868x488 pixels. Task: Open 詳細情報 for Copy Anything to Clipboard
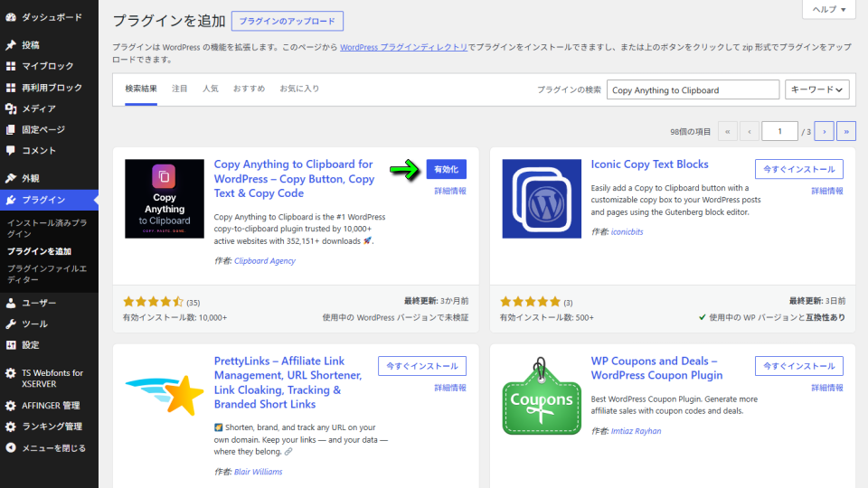point(450,191)
